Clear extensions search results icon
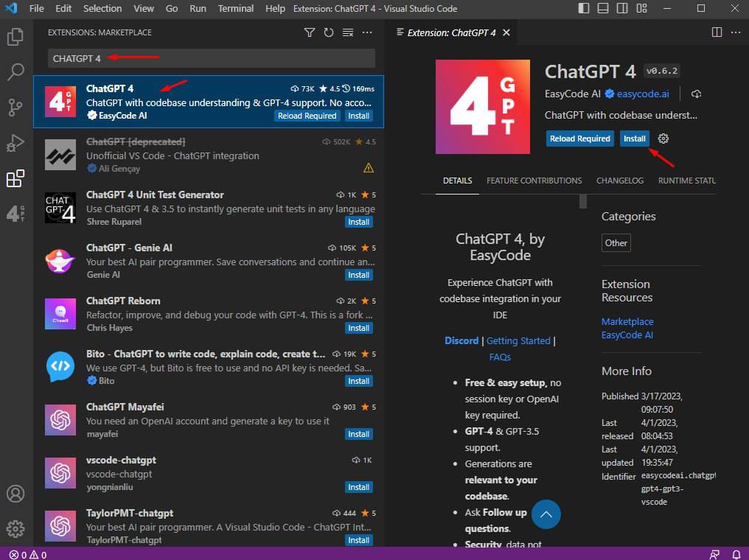 348,32
